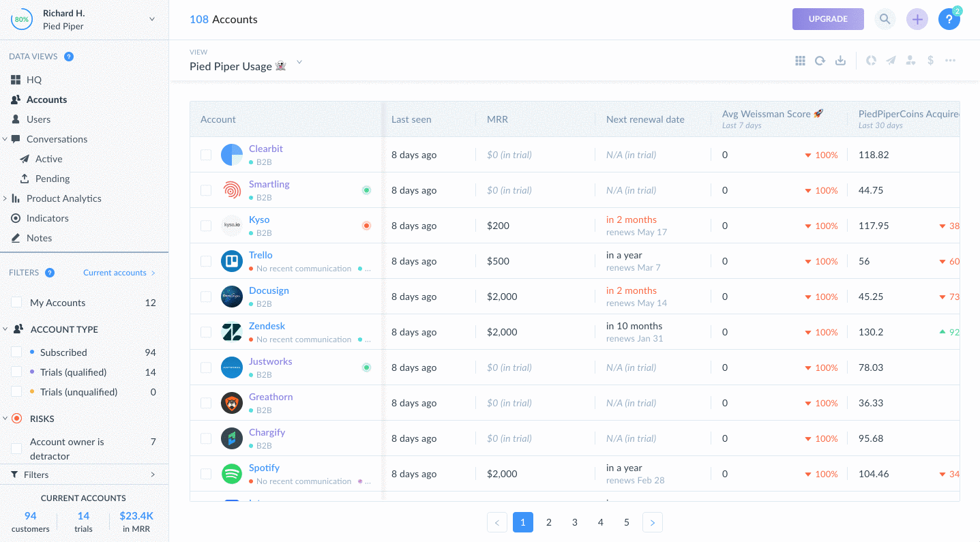Sort by the Last seen column header

tap(411, 119)
